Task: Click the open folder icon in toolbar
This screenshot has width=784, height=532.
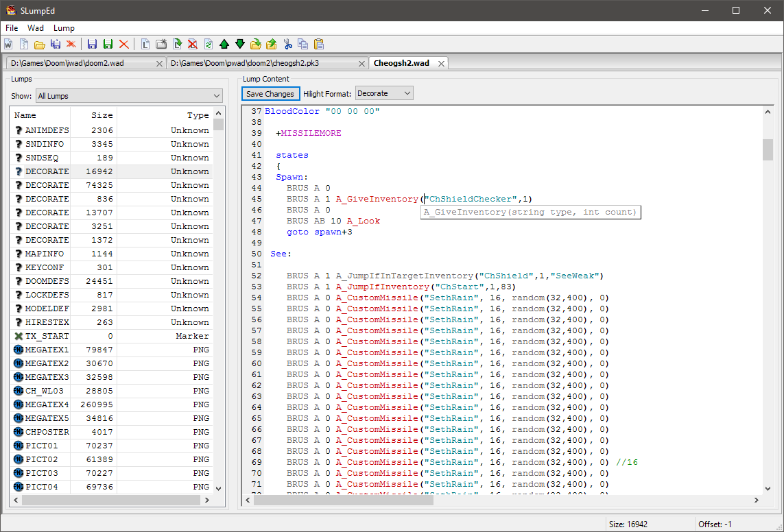Action: [40, 44]
